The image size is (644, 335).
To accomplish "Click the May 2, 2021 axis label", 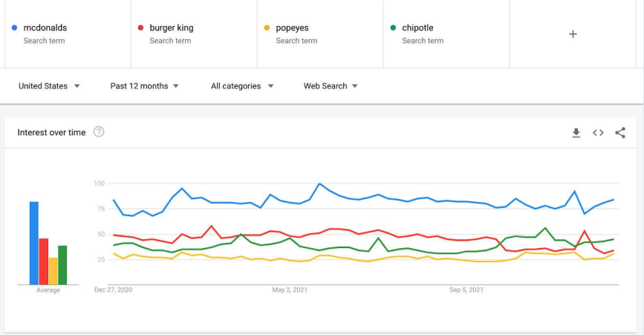I will [290, 290].
